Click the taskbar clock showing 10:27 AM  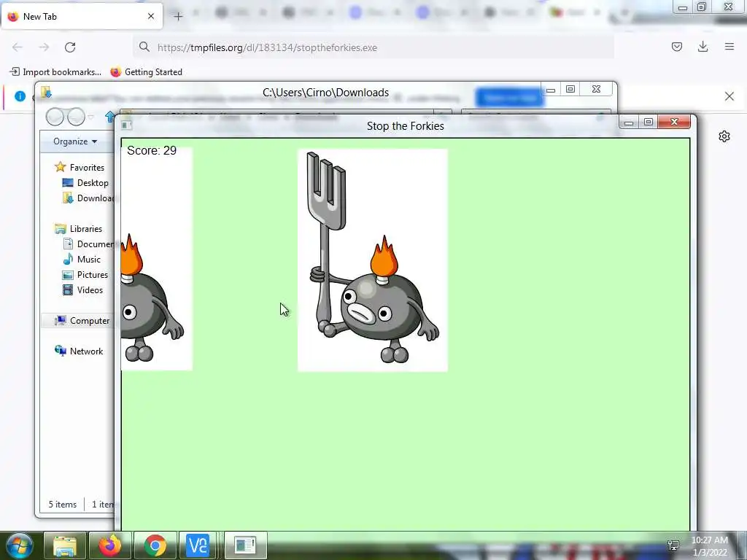coord(710,545)
